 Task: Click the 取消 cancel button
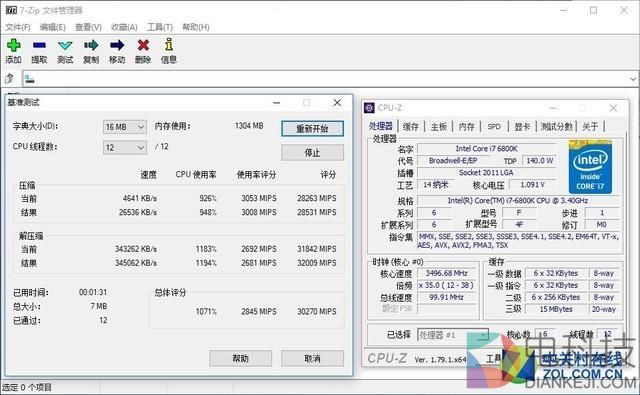click(312, 358)
